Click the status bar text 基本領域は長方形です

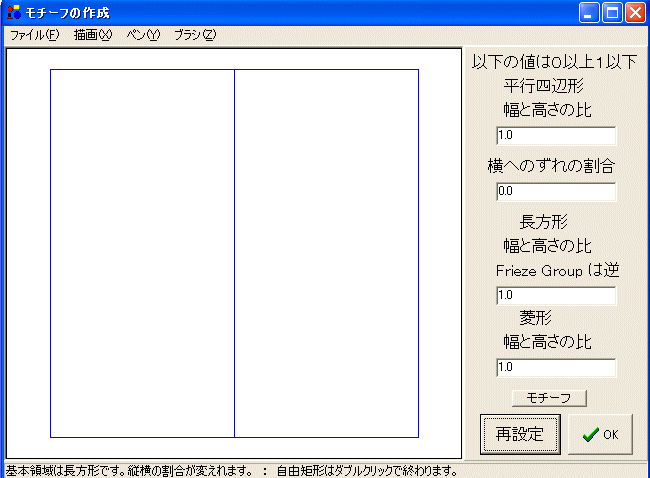(65, 471)
